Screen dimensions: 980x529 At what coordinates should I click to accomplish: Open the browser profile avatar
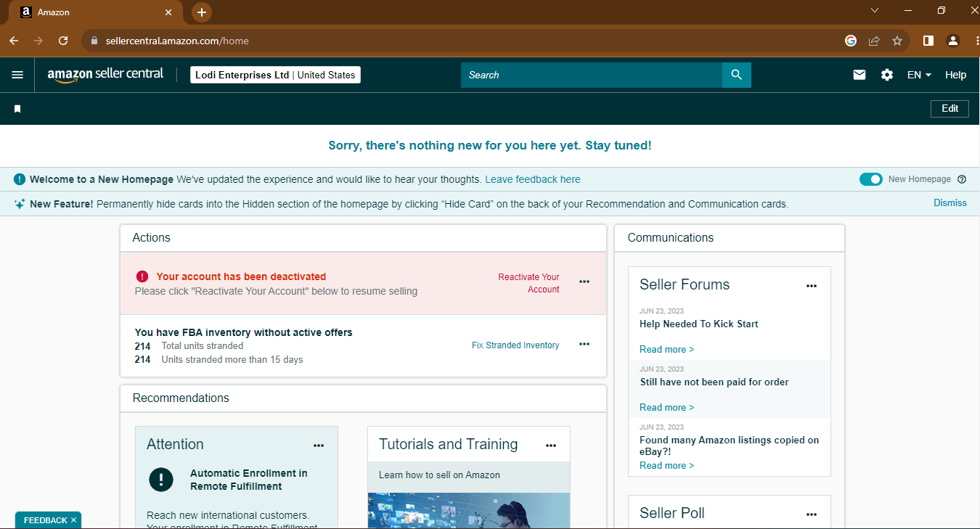click(953, 41)
